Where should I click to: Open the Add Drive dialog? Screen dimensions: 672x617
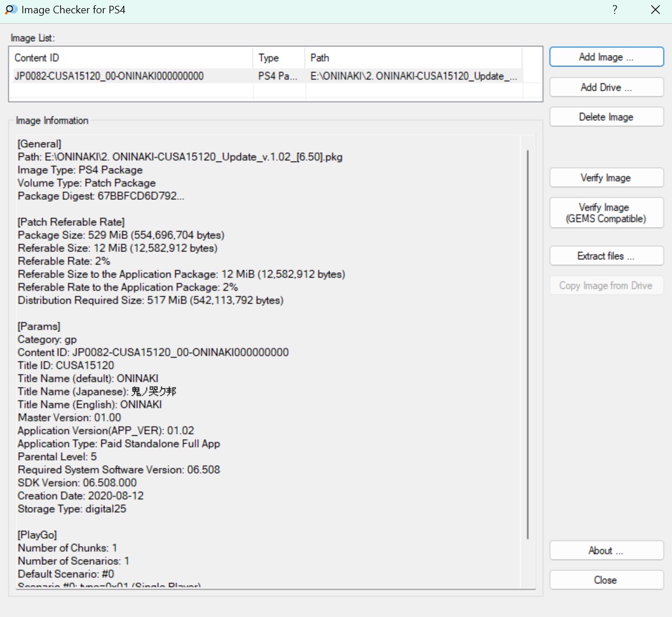(x=606, y=87)
